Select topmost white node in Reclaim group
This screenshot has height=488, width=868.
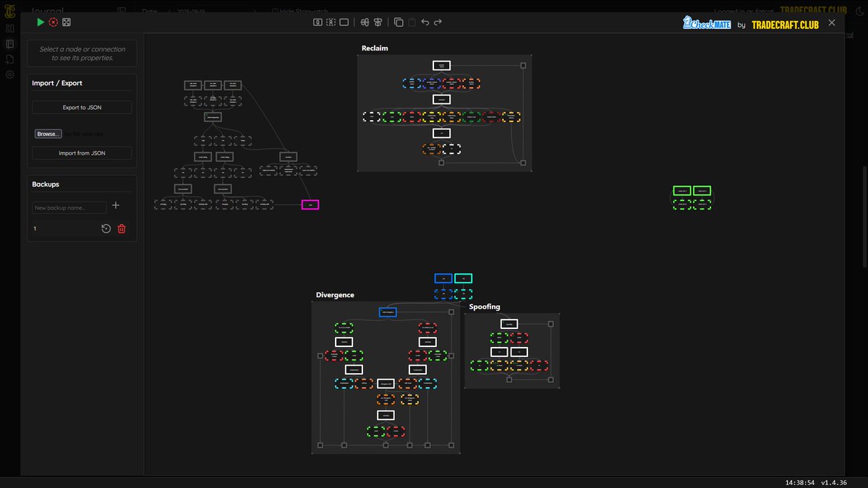tap(442, 65)
